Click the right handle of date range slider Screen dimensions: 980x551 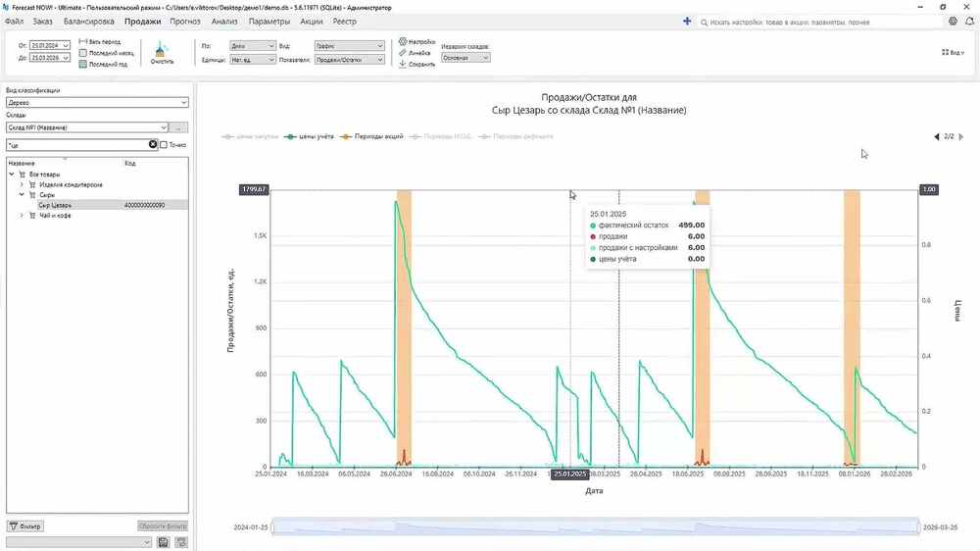pyautogui.click(x=919, y=527)
